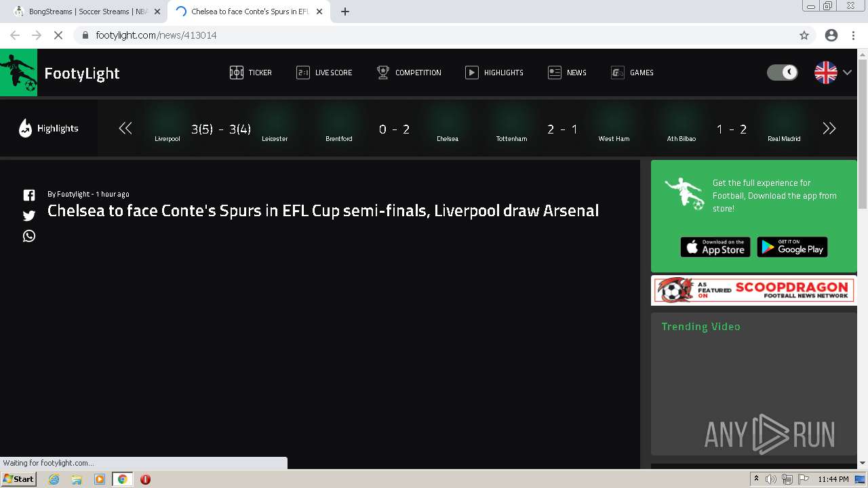868x488 pixels.
Task: Open the Live Score page
Action: click(324, 73)
